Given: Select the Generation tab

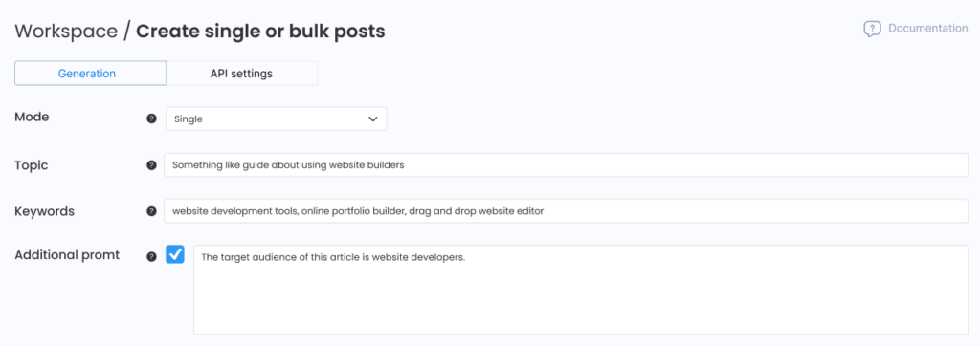Looking at the screenshot, I should pos(87,73).
